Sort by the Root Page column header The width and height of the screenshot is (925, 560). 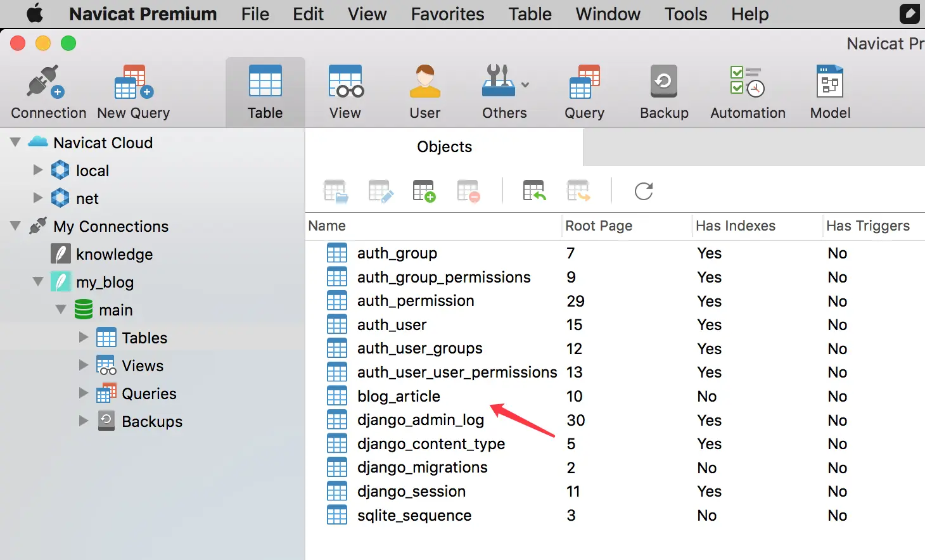coord(627,226)
